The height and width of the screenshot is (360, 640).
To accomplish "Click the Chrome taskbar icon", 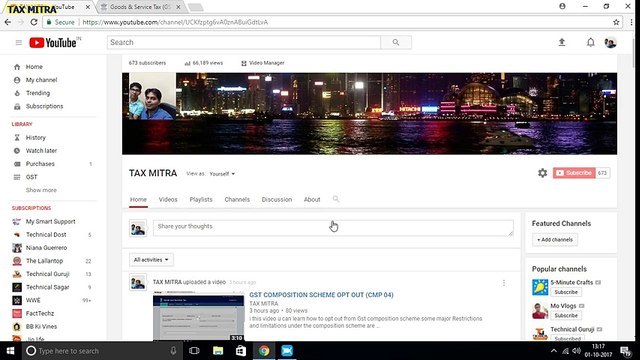I will tap(264, 351).
